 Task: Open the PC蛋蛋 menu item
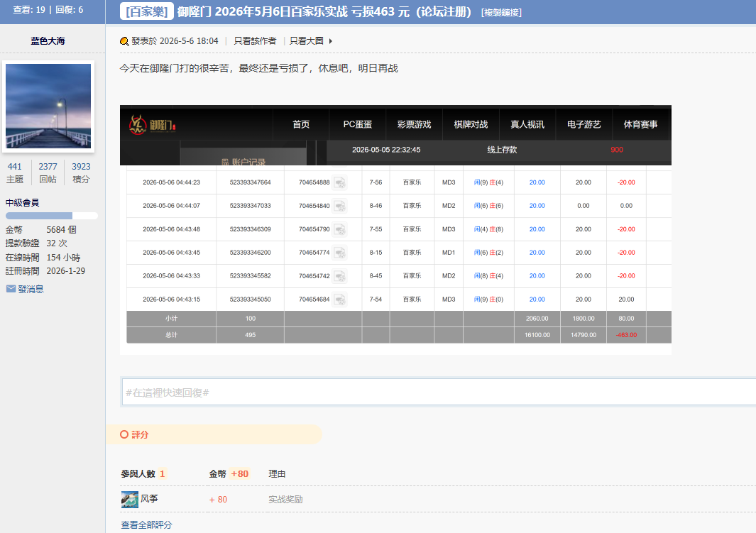point(357,124)
